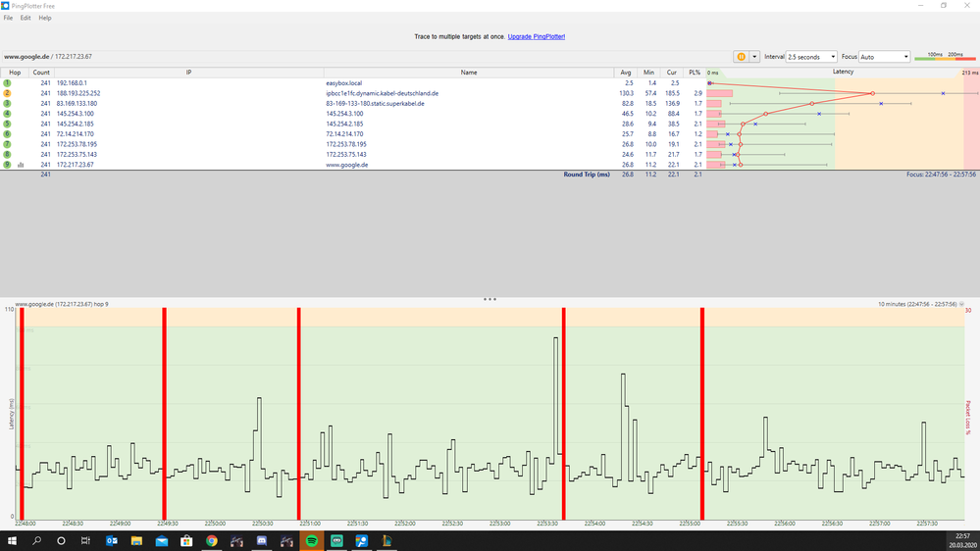Select the hop 7 green circle icon
980x551 pixels.
pos(7,144)
